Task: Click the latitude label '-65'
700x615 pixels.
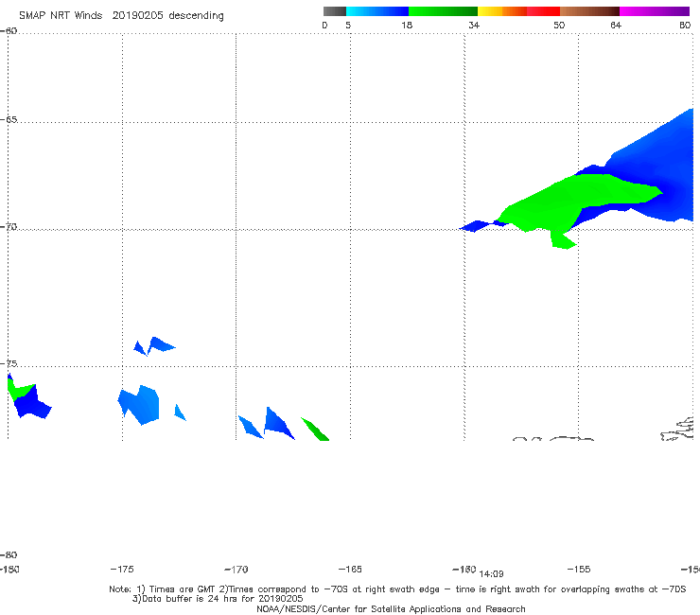Action: coord(9,120)
